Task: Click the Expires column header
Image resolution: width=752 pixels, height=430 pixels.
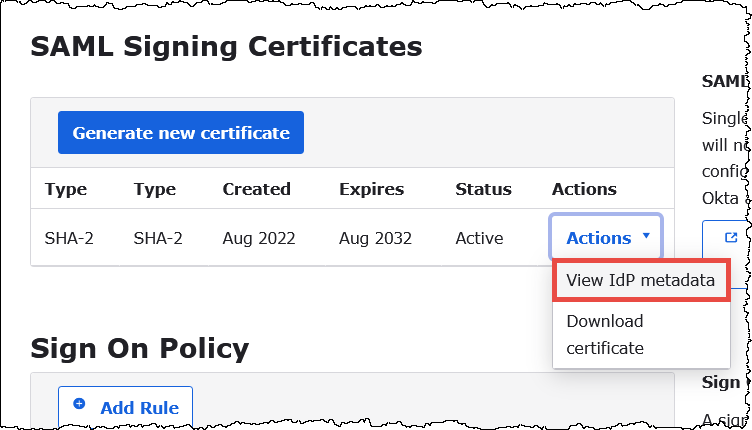Action: point(371,189)
